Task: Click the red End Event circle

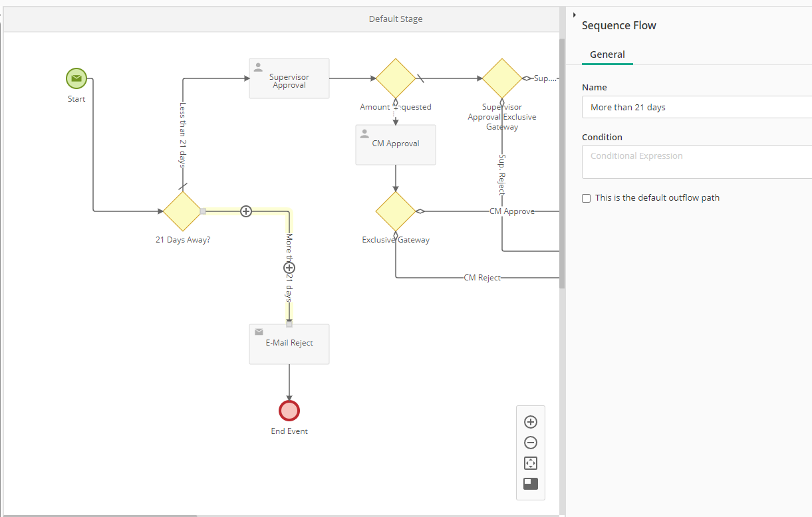Action: [289, 410]
